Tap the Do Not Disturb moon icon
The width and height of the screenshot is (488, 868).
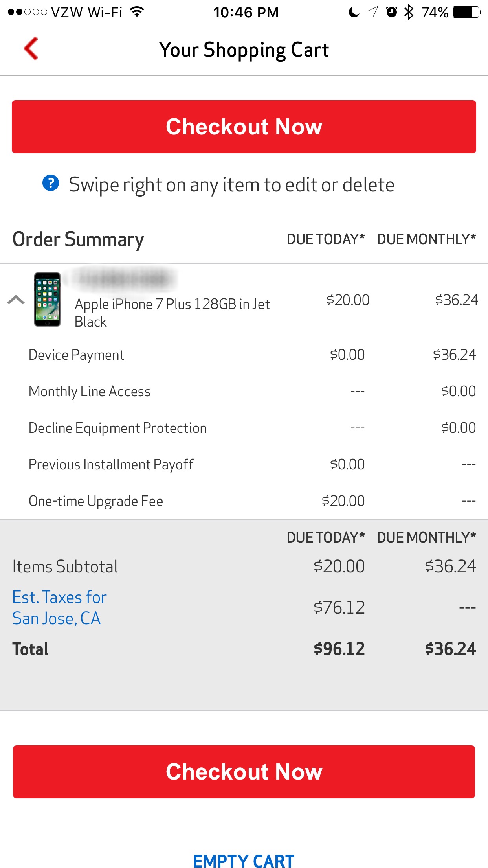(x=354, y=12)
